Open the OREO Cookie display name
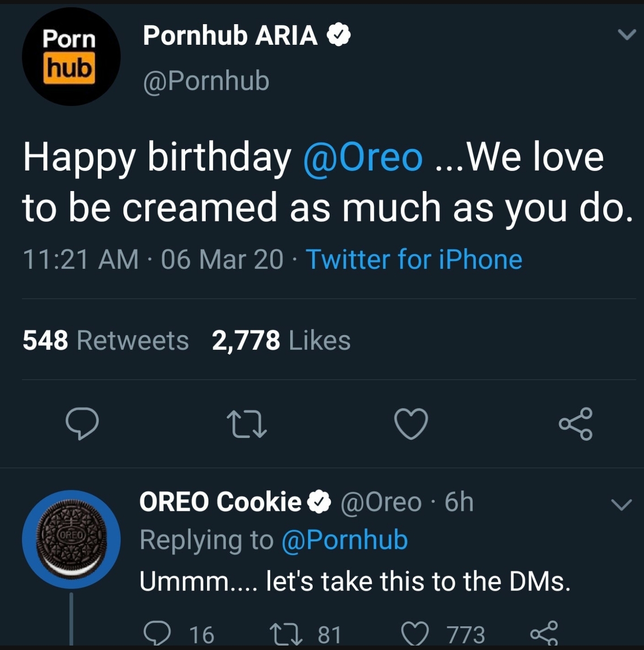Screen dimensions: 644x650 [x=220, y=501]
